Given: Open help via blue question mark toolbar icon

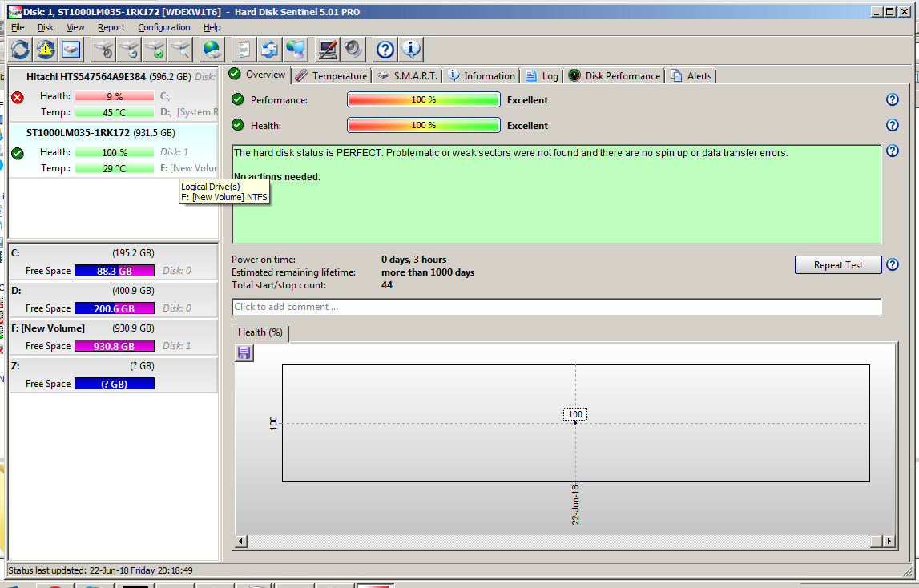Looking at the screenshot, I should pyautogui.click(x=385, y=50).
